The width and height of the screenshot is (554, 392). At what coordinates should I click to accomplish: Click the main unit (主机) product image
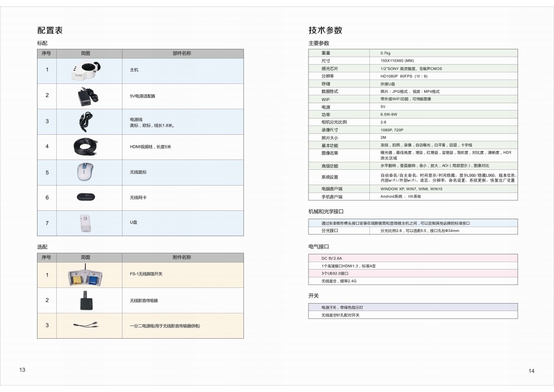[x=85, y=70]
